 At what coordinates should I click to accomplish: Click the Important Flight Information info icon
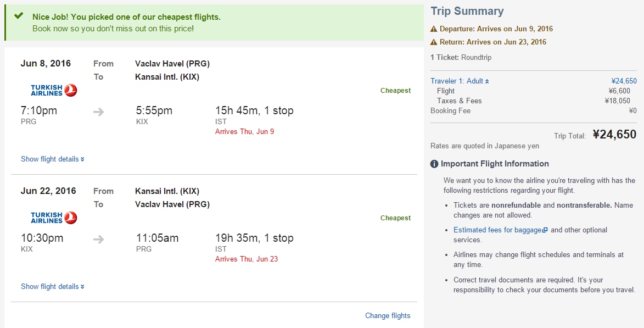coord(434,164)
